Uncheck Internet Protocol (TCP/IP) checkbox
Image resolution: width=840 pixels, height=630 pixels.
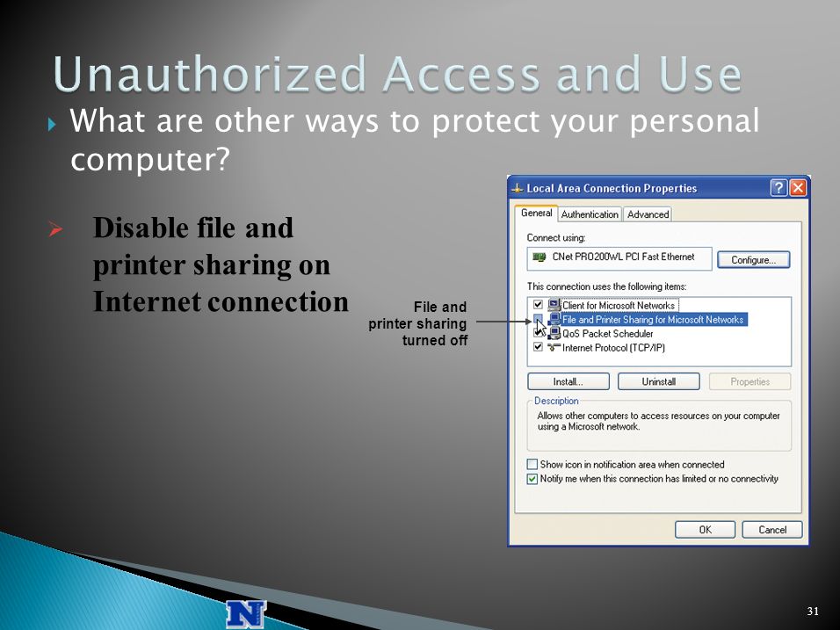click(x=538, y=347)
